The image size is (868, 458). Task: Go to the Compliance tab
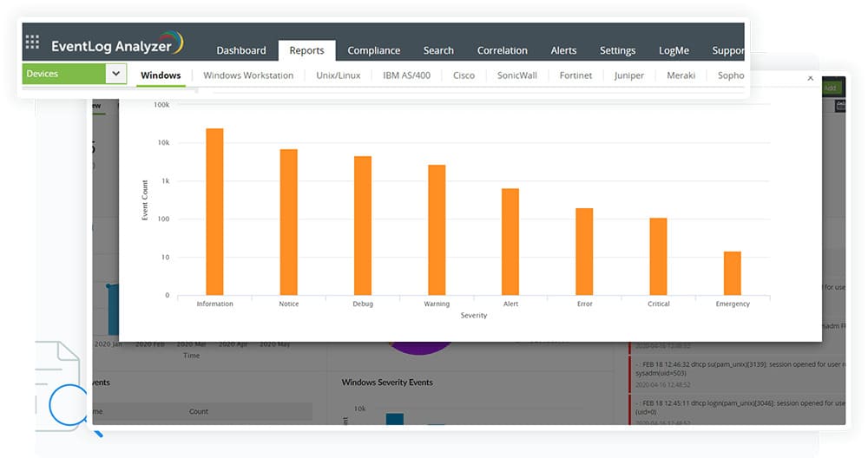(373, 50)
